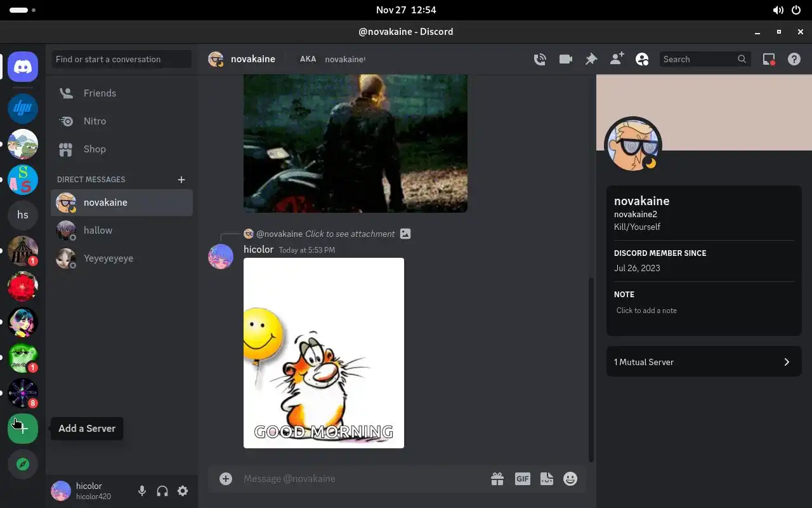Open Nitro page
This screenshot has height=508, width=812.
coord(122,121)
